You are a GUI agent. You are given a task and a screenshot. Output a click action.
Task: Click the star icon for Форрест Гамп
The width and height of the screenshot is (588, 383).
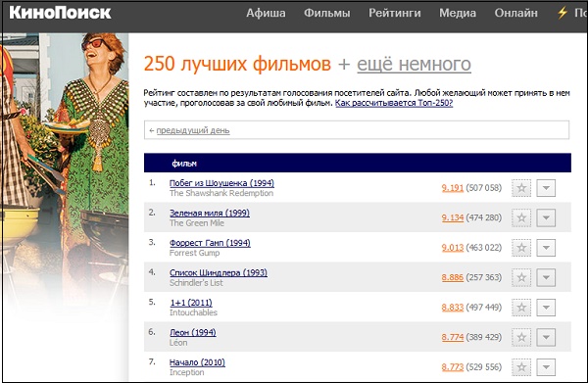[521, 248]
